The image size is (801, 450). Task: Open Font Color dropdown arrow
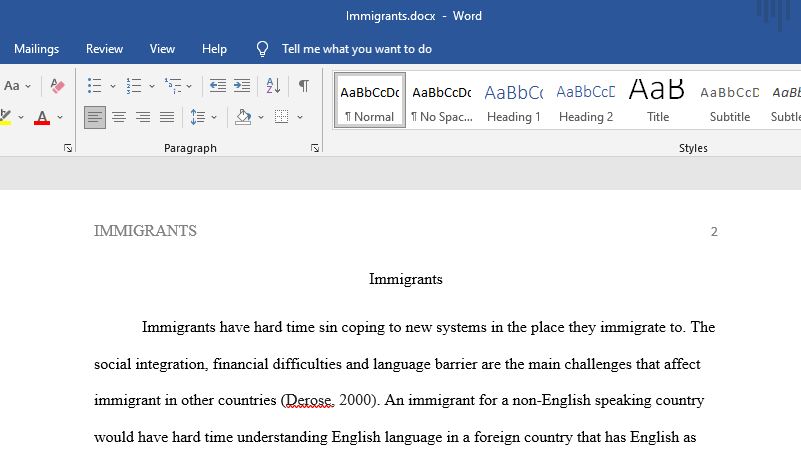click(60, 117)
